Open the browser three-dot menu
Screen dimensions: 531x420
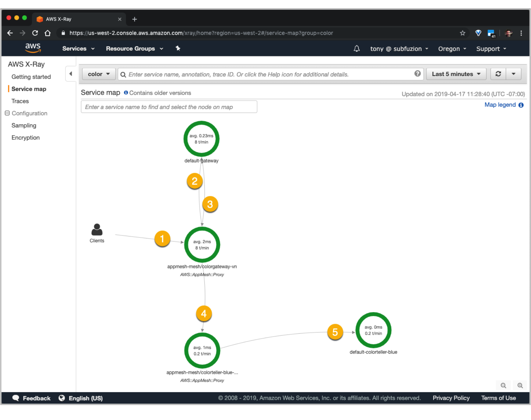[521, 33]
